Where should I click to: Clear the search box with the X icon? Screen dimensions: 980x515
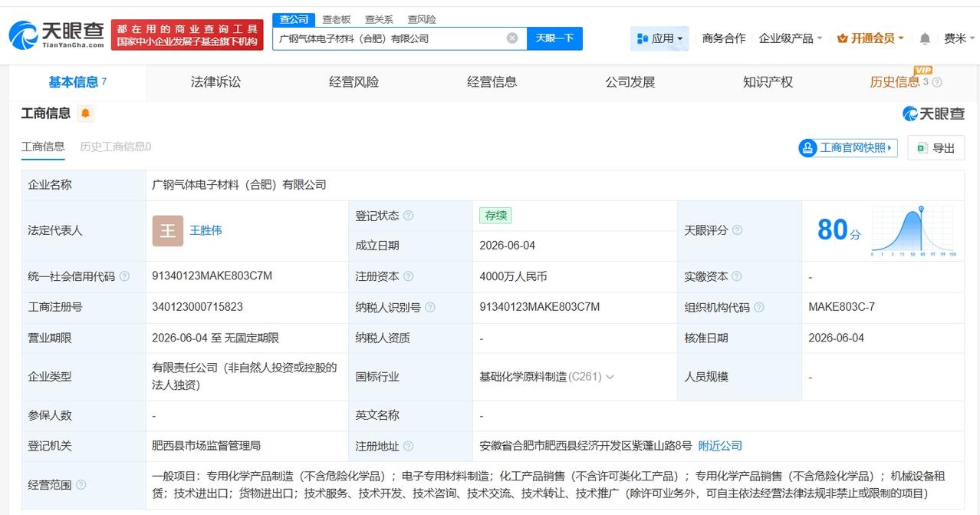pyautogui.click(x=512, y=38)
